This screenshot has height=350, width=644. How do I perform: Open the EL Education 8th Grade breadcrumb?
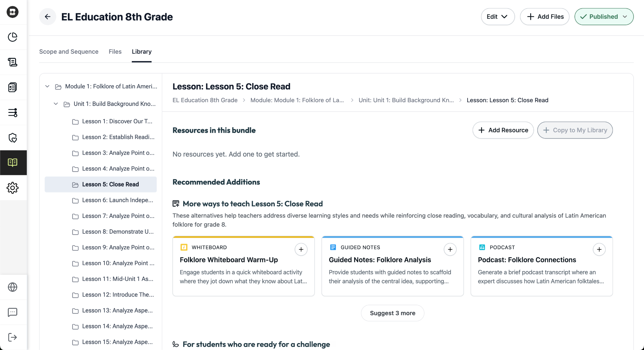(x=205, y=100)
